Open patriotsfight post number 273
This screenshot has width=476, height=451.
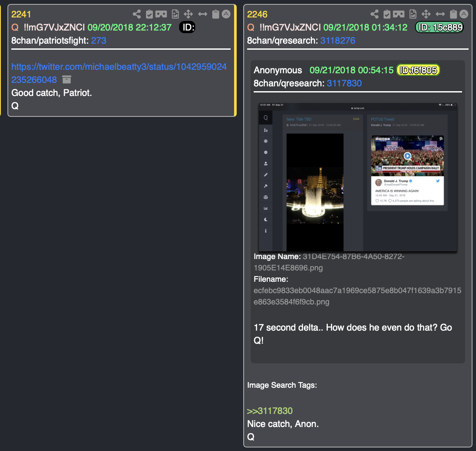tap(99, 41)
